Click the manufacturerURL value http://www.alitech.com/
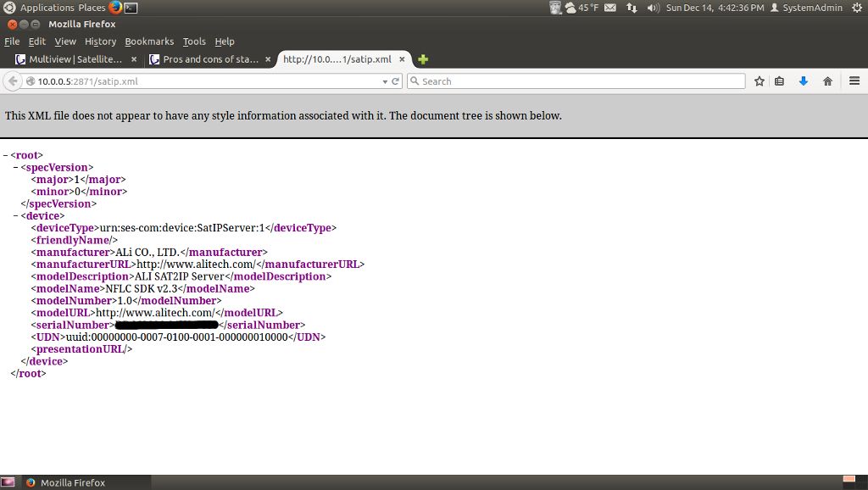868x490 pixels. pyautogui.click(x=196, y=264)
